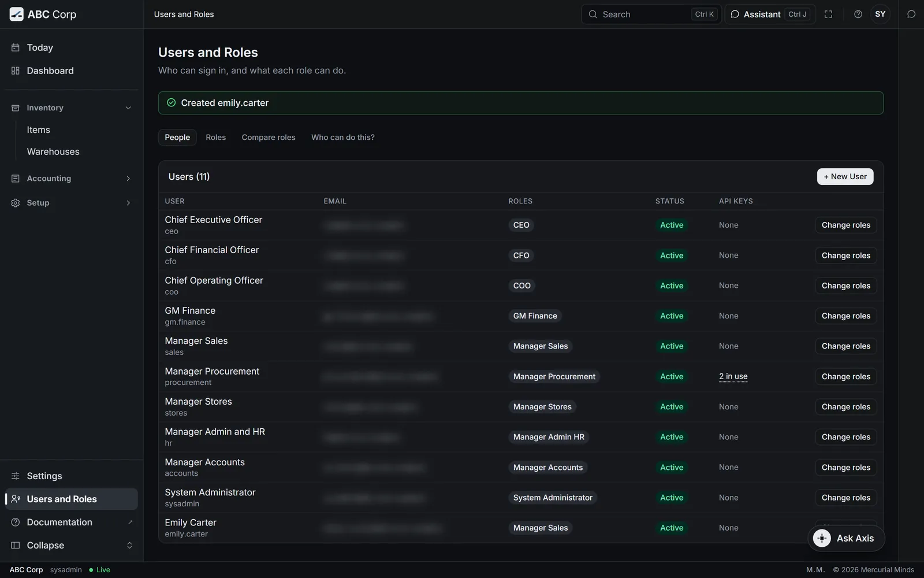Open Dashboard from the sidebar icon
924x578 pixels.
point(16,71)
